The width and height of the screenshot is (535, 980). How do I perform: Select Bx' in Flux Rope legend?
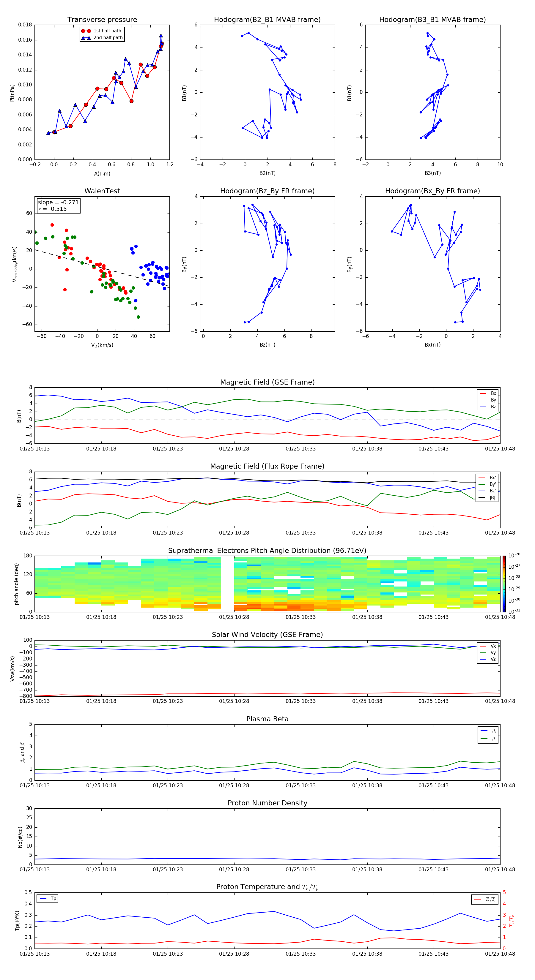coord(487,478)
